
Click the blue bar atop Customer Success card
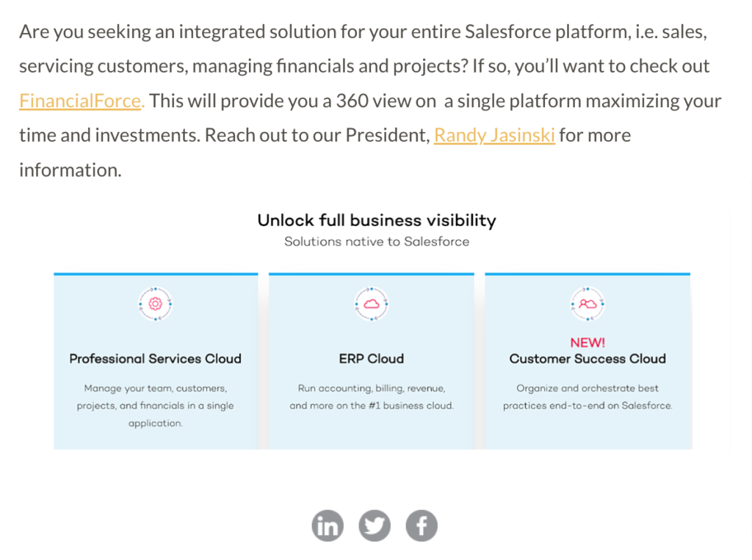(x=587, y=274)
